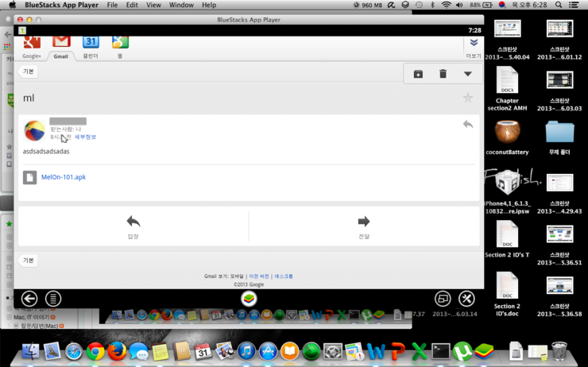Open the Help menu
Screen dimensions: 588x367
pos(209,5)
